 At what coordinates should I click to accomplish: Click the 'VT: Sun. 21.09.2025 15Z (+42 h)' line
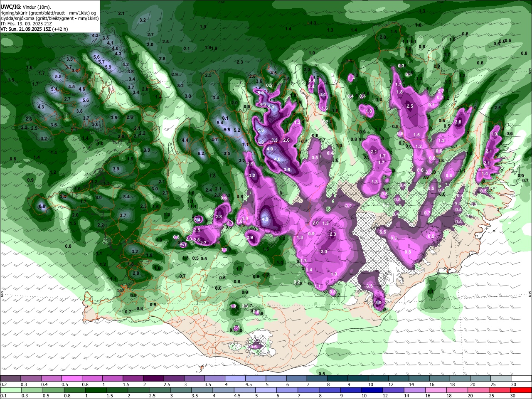click(x=34, y=29)
